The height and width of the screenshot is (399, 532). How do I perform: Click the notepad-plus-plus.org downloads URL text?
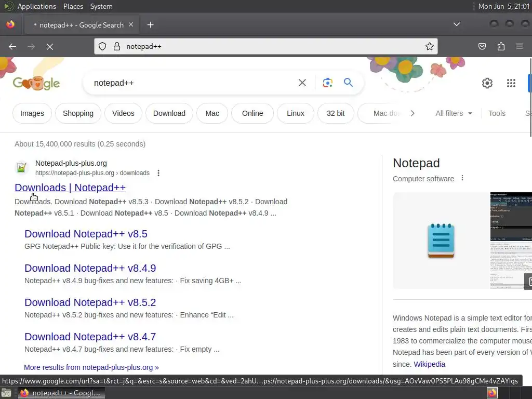click(92, 173)
